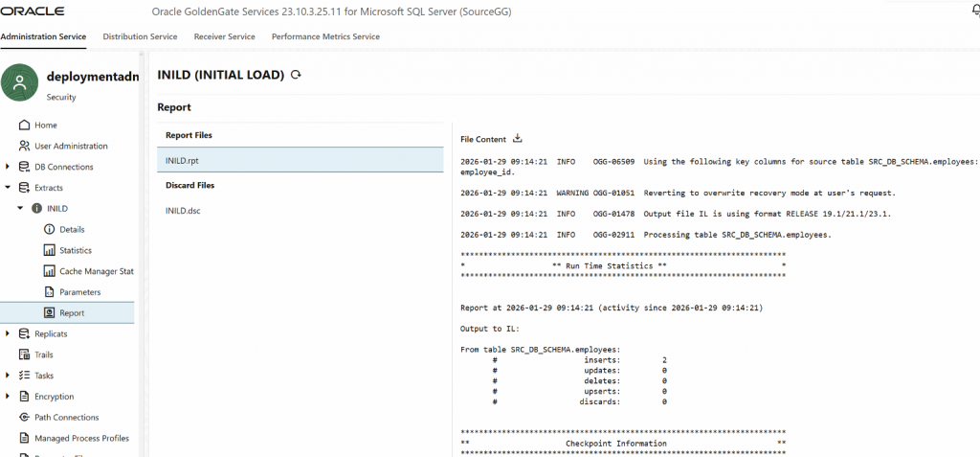980x457 pixels.
Task: Open Cache Manager Statistics item
Action: pos(97,271)
